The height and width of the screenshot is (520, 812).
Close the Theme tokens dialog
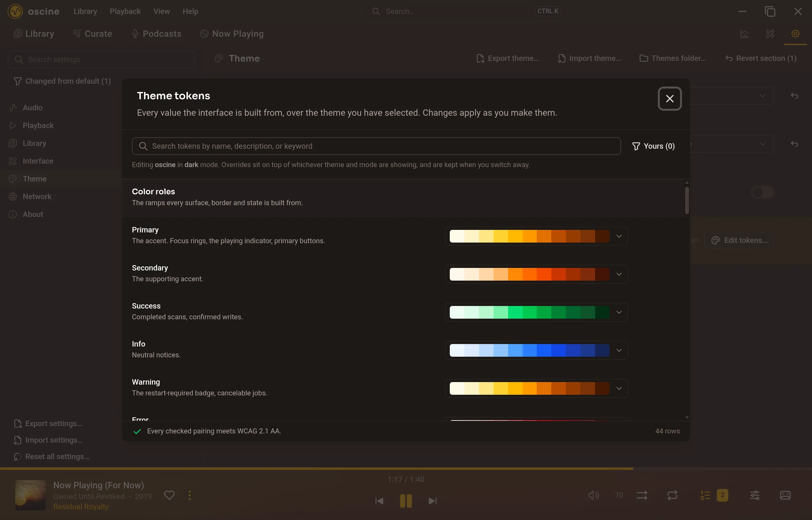coord(670,99)
